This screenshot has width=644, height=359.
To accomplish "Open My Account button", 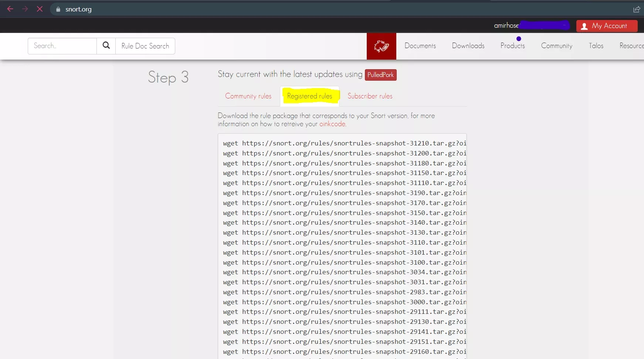I will pos(607,26).
